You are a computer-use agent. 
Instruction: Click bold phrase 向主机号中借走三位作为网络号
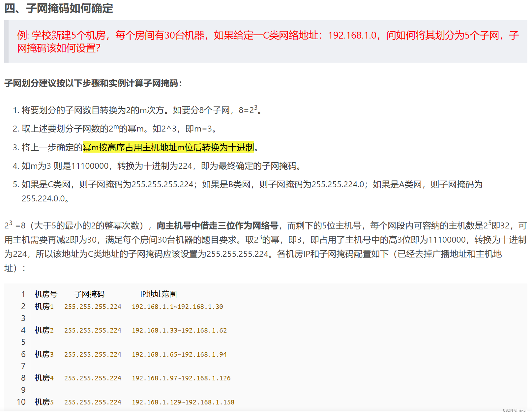pyautogui.click(x=218, y=225)
